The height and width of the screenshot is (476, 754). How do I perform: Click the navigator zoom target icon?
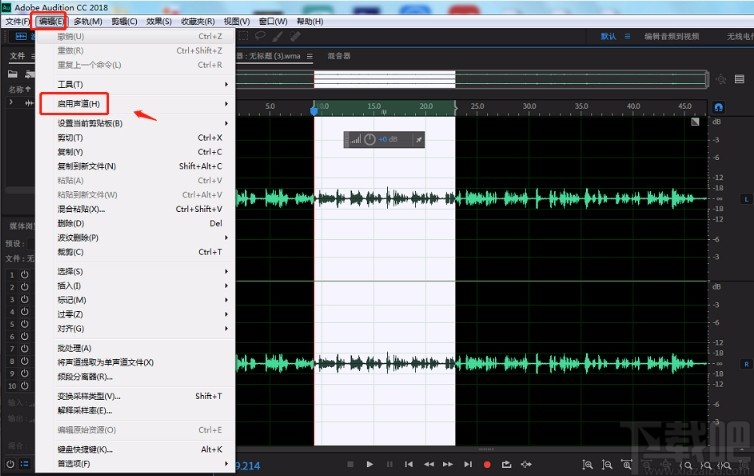point(721,79)
